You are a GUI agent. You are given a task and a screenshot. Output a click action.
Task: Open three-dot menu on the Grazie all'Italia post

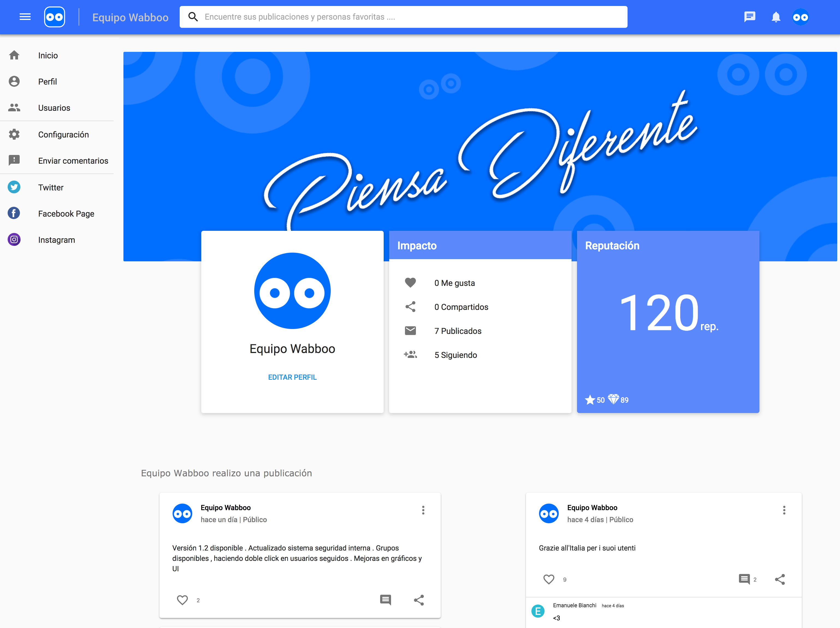(x=784, y=510)
